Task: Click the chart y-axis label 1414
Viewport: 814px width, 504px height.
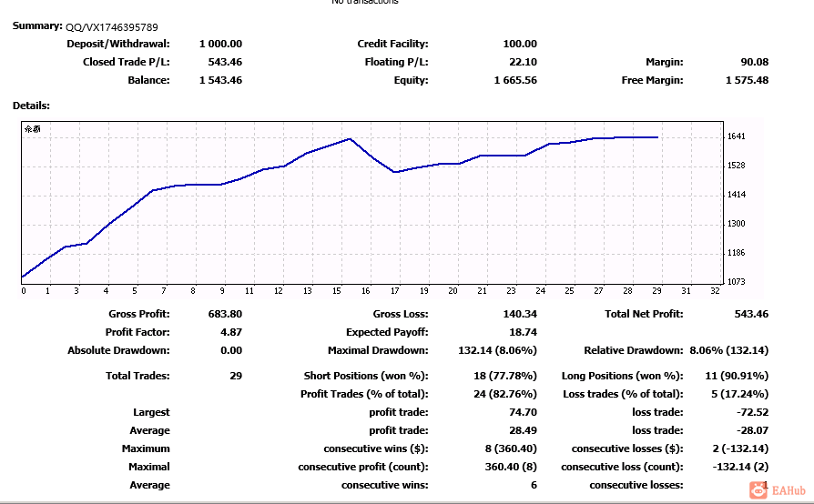Action: point(736,195)
